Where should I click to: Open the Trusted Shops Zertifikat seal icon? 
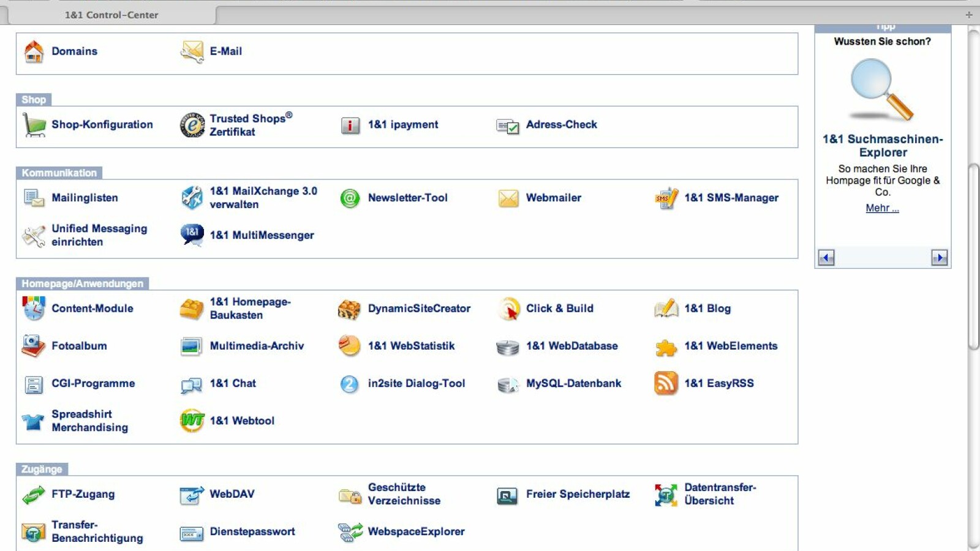click(192, 125)
